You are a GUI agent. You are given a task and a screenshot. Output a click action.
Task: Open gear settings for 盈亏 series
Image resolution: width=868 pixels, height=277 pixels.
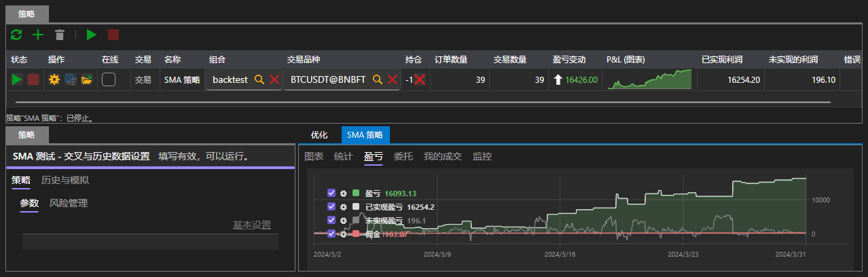(344, 193)
